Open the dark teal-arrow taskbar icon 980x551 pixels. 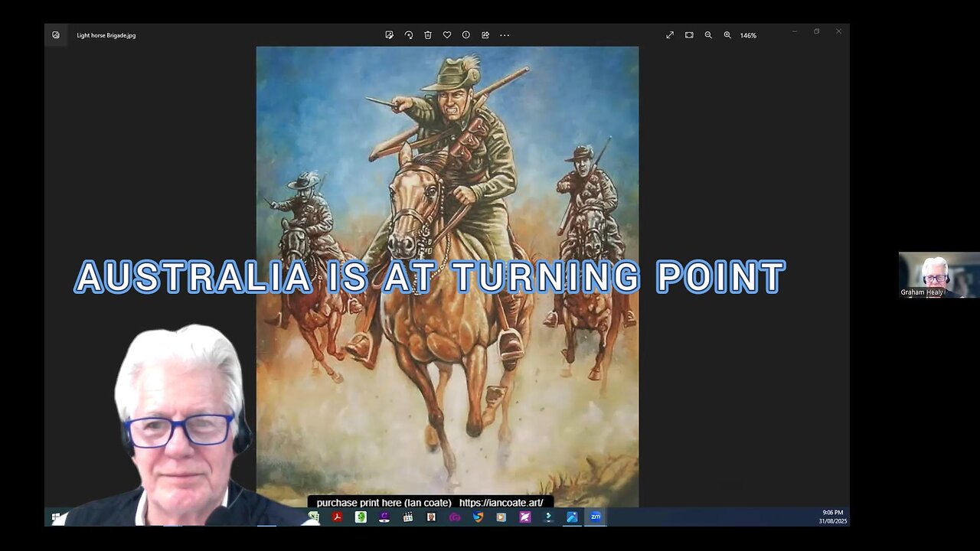pos(548,517)
